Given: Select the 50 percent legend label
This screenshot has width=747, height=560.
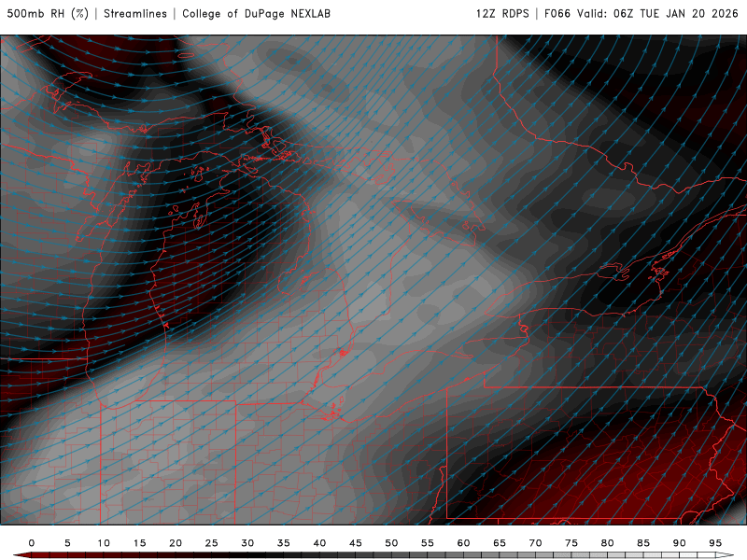Looking at the screenshot, I should pyautogui.click(x=391, y=543).
